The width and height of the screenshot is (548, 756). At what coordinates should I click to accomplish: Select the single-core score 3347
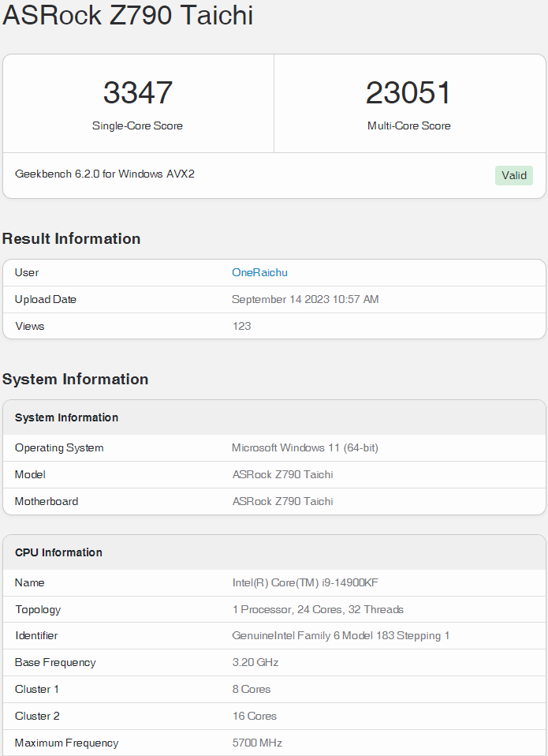click(138, 92)
